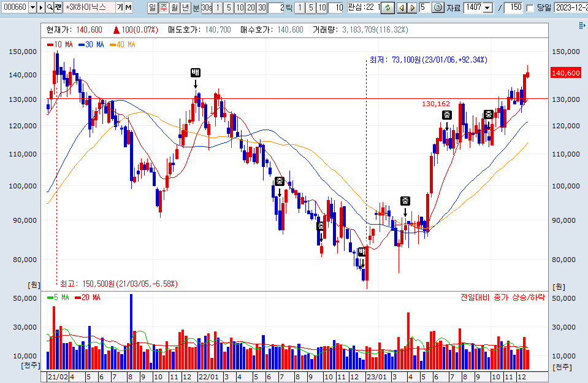Click the 22/01 date label on time axis

(208, 377)
